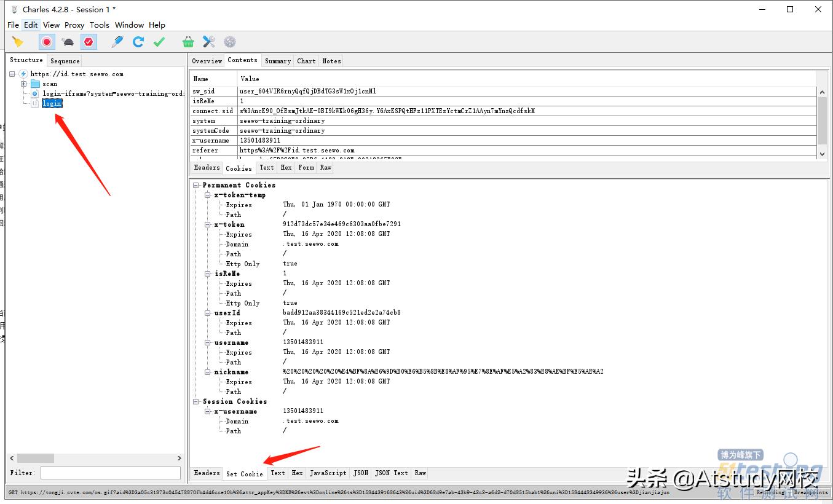The image size is (833, 504).
Task: Open the Overview tab
Action: (x=207, y=61)
